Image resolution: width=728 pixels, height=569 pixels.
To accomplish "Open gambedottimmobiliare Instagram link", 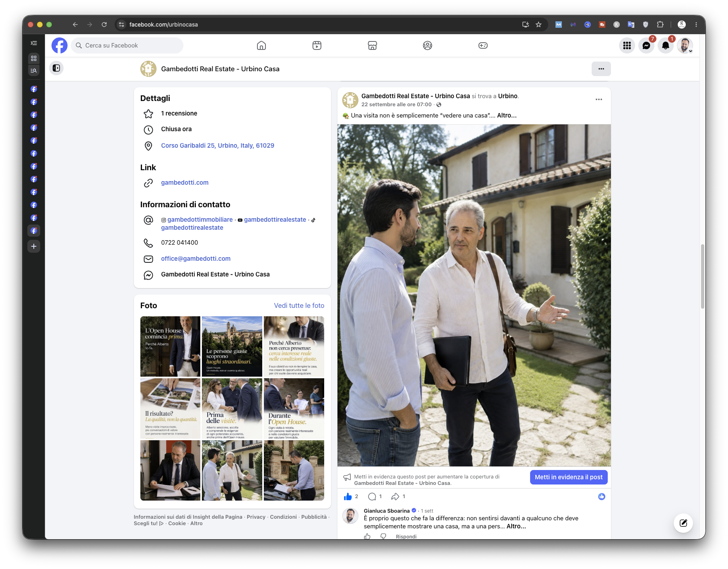I will click(200, 220).
